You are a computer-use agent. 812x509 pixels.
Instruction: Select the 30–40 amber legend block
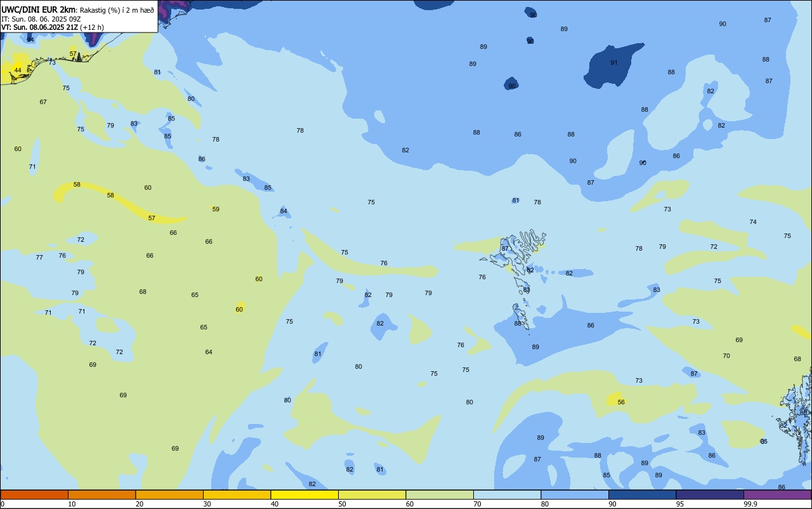coord(237,494)
